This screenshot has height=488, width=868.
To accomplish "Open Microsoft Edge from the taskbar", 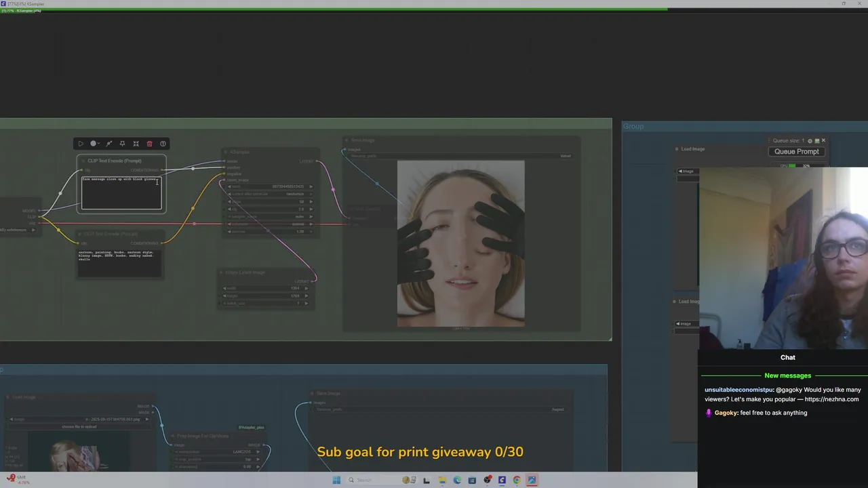I will (457, 480).
